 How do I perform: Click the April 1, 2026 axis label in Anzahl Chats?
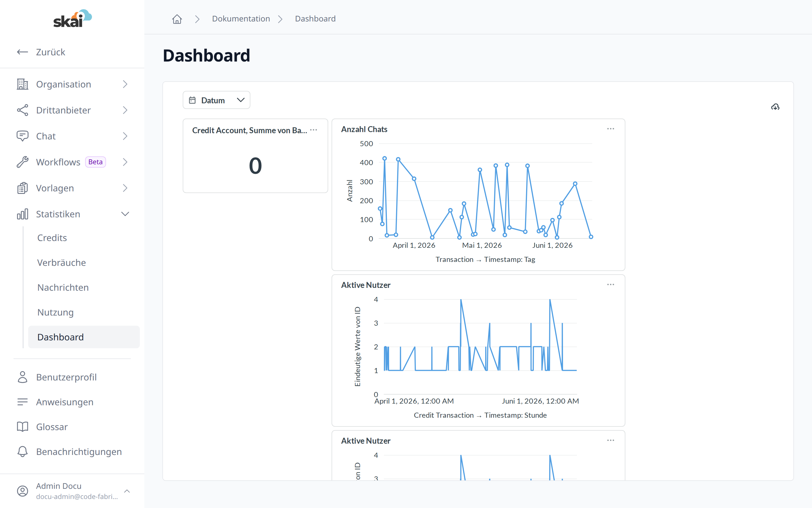pos(414,245)
